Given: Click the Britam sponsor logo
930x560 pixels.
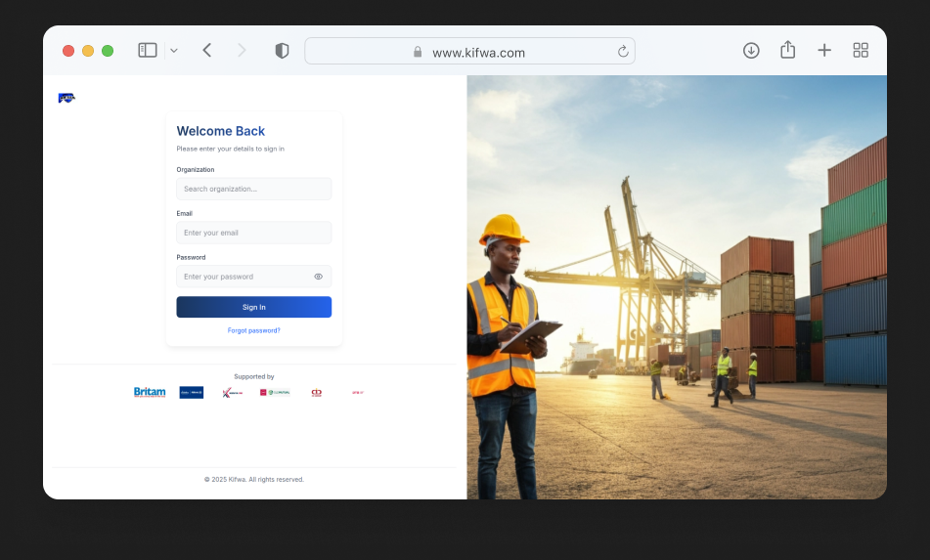Looking at the screenshot, I should tap(150, 392).
